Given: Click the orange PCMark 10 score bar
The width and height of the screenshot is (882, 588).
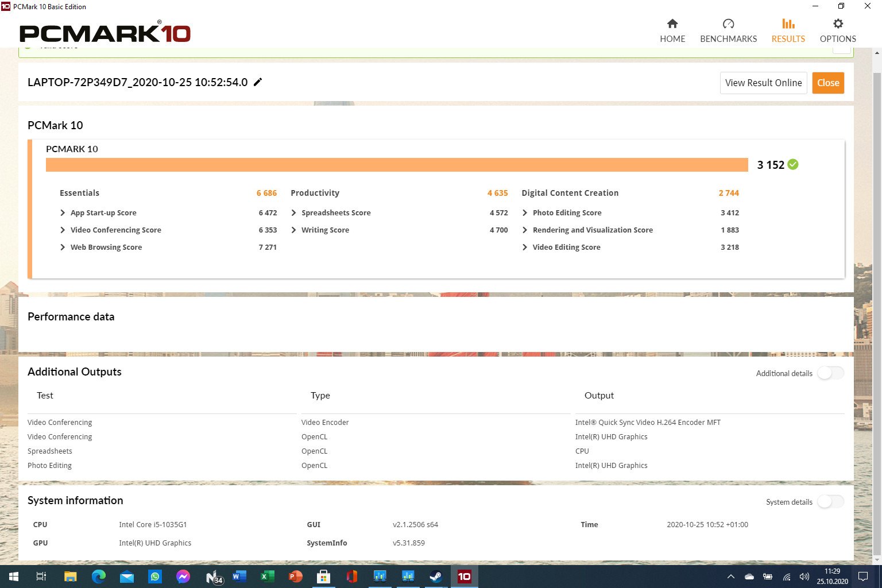Looking at the screenshot, I should pyautogui.click(x=397, y=165).
